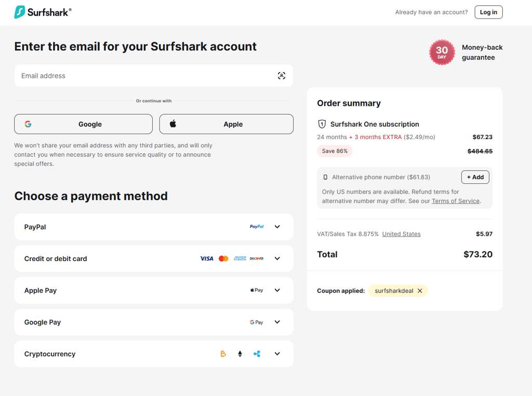This screenshot has height=396, width=532.
Task: Click the Surfshark logo
Action: pyautogui.click(x=43, y=12)
